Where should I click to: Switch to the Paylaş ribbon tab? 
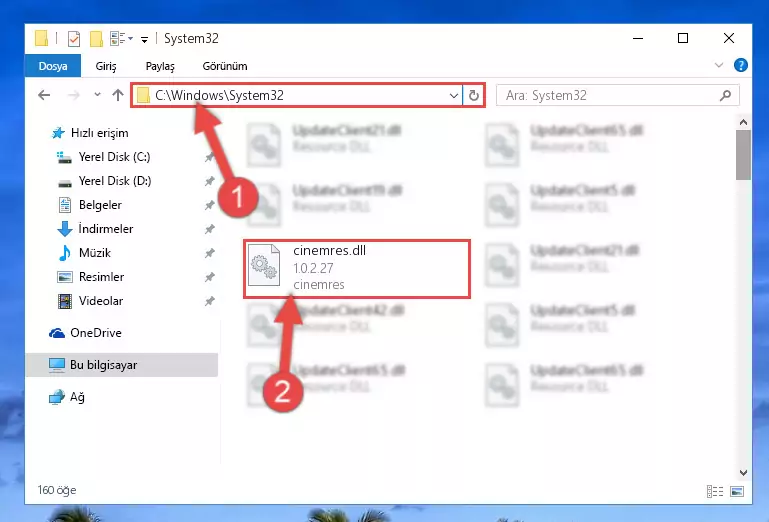pos(160,66)
